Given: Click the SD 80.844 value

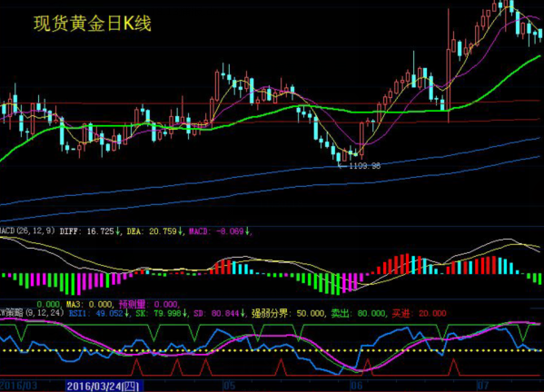Looking at the screenshot, I should click(220, 314).
